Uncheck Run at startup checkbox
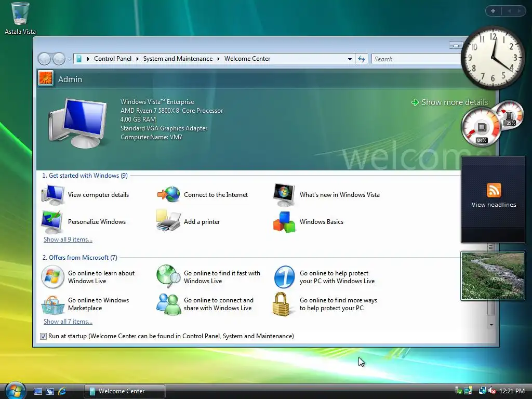 click(43, 336)
